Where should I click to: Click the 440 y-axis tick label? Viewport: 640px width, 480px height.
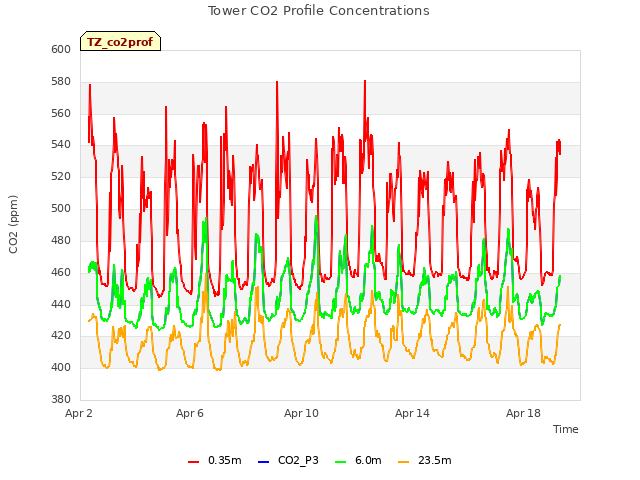61,304
